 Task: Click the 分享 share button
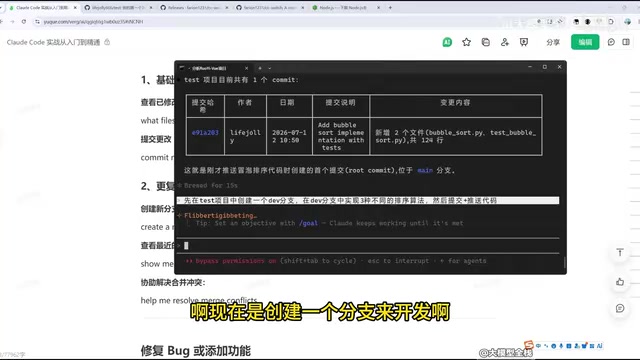pos(553,42)
